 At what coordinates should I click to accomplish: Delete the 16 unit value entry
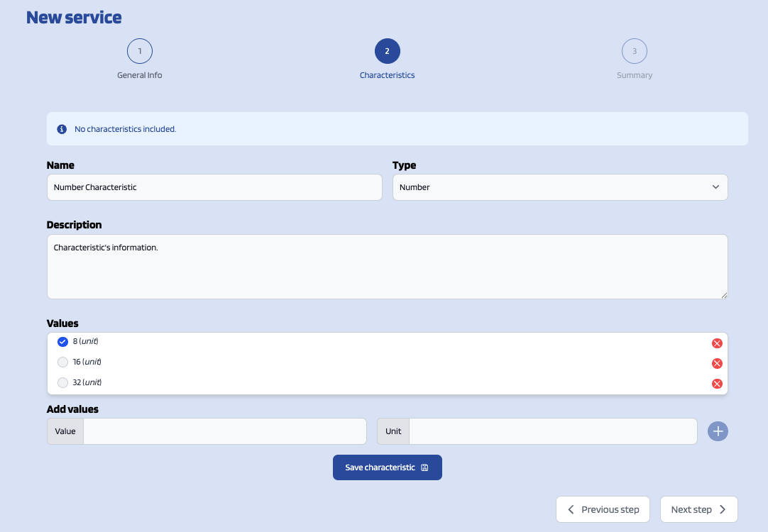(717, 364)
